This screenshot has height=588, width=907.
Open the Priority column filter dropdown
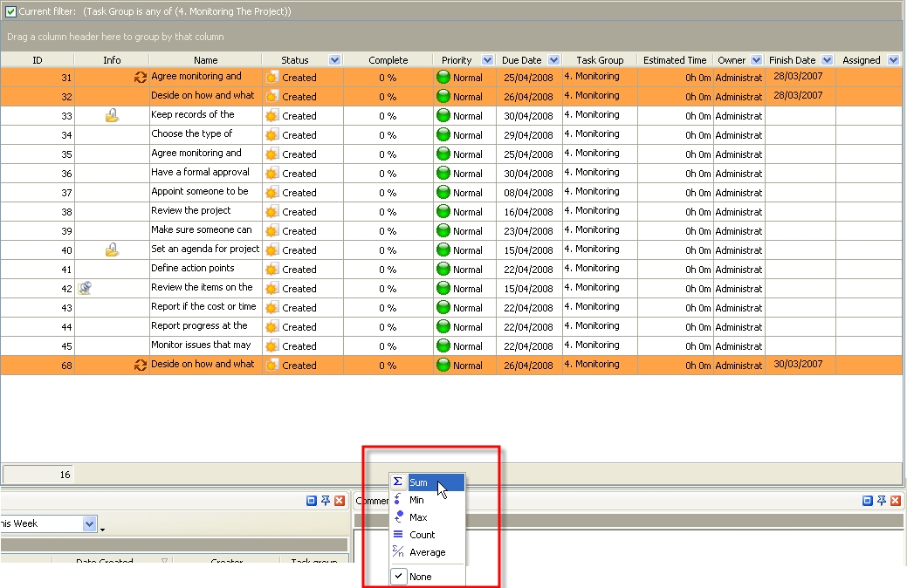(487, 60)
